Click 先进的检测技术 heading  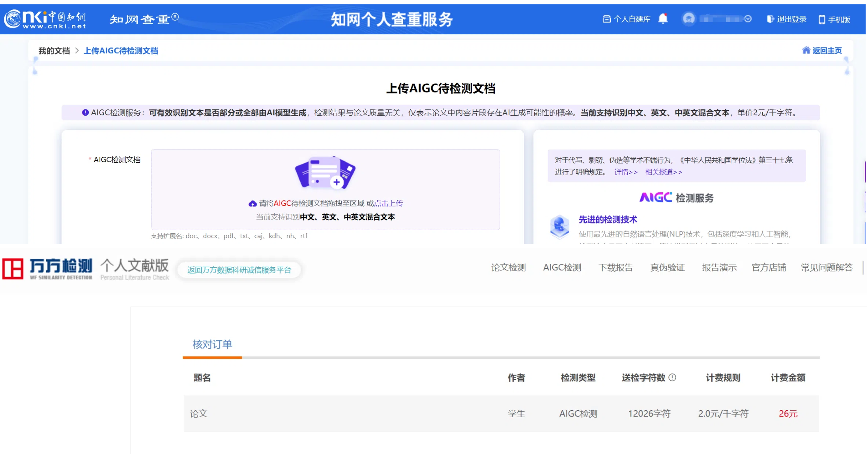click(608, 219)
